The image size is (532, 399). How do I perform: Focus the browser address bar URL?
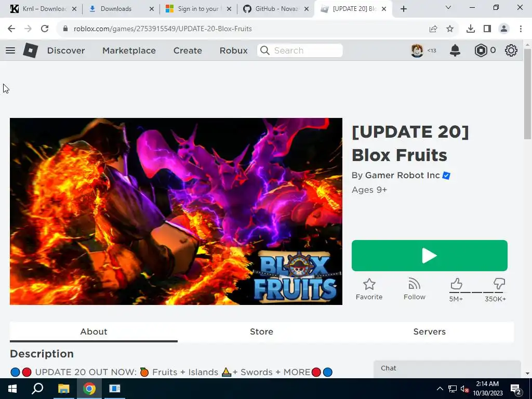[x=163, y=29]
